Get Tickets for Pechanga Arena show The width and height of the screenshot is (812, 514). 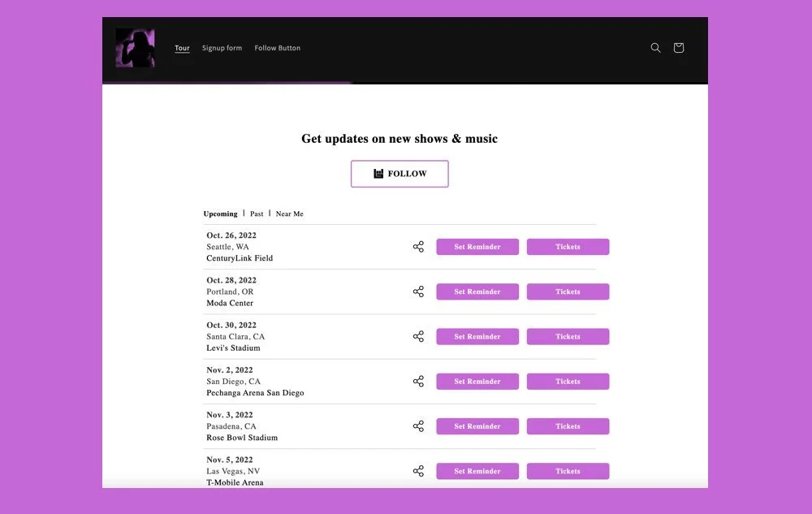tap(568, 382)
